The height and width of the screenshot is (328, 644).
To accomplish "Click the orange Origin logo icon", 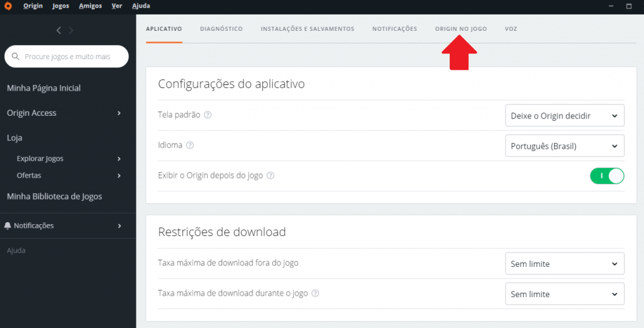I will [8, 6].
